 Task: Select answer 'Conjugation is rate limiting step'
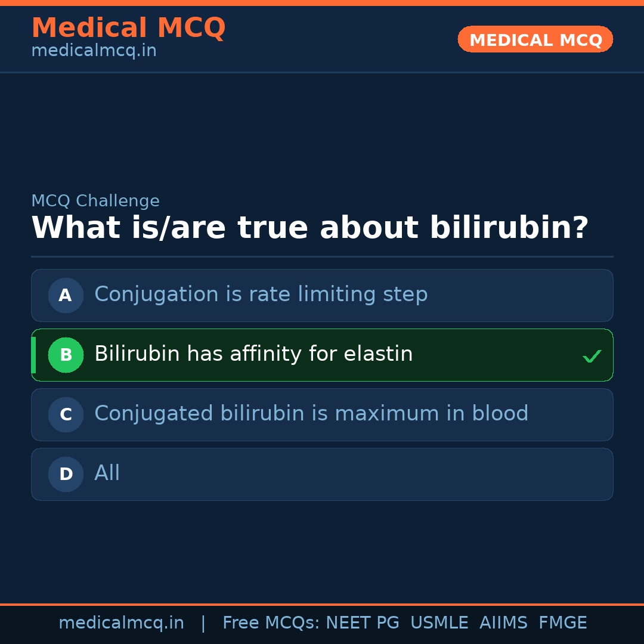261,295
